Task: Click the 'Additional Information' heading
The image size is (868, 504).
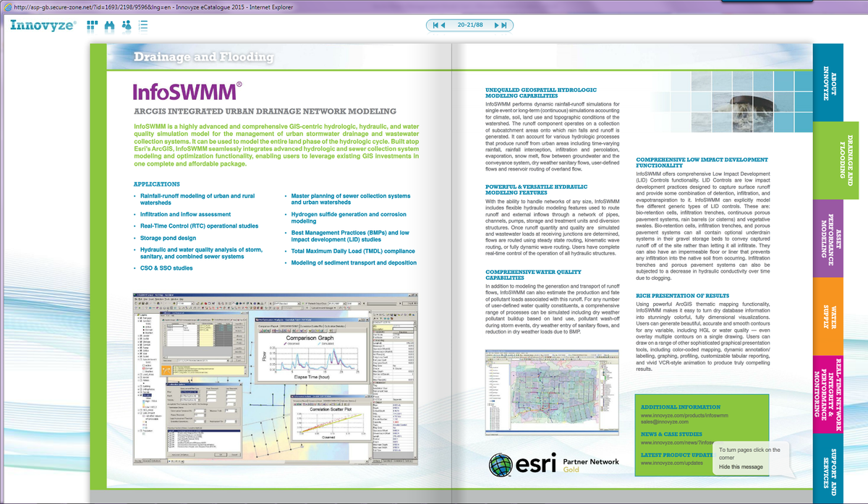Action: 681,407
